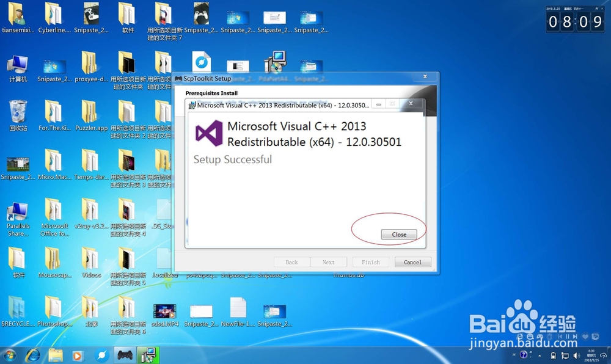
Task: Click Cancel in ScpToolkit Setup
Action: 412,262
